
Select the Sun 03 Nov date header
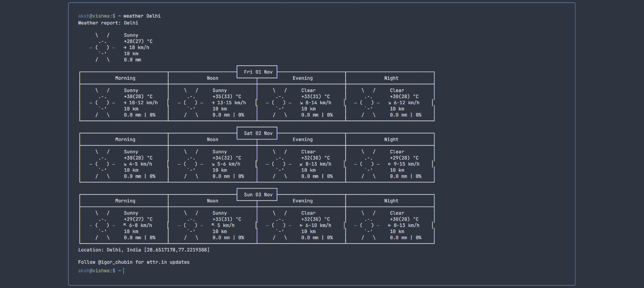coord(258,195)
